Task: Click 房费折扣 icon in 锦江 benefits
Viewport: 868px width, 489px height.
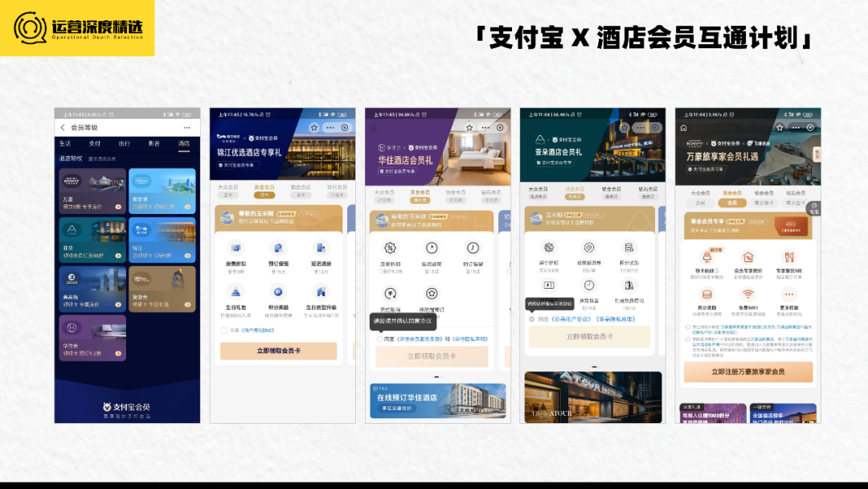Action: pos(235,248)
